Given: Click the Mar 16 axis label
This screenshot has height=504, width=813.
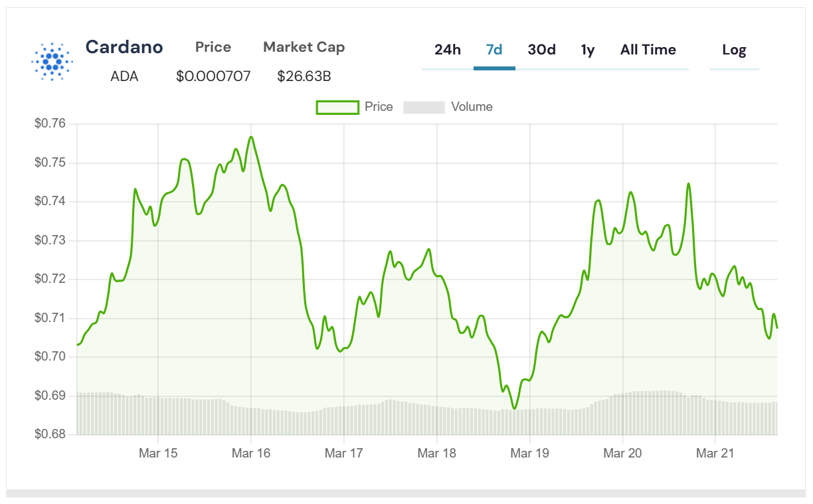Looking at the screenshot, I should (x=251, y=454).
